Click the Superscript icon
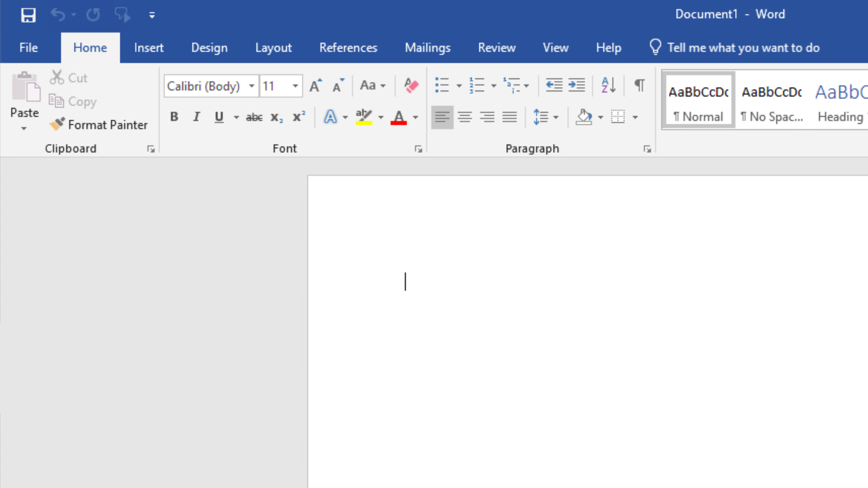 (299, 117)
